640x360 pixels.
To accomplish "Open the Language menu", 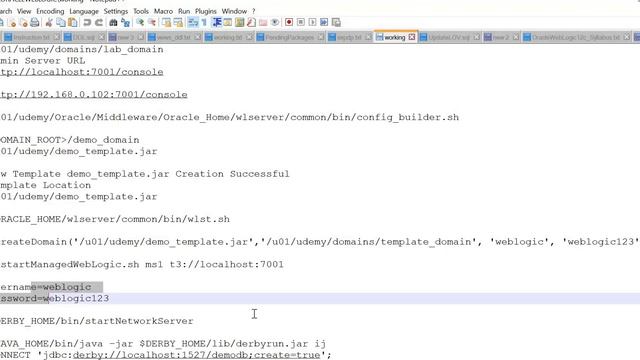I will 84,11.
